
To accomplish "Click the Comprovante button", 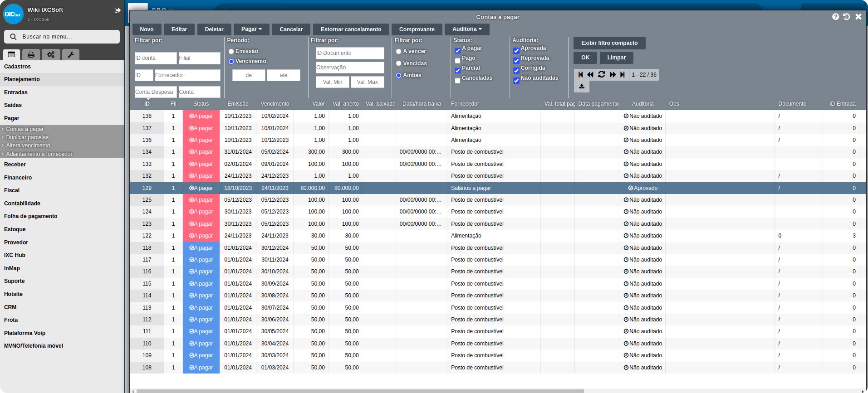I will (417, 29).
